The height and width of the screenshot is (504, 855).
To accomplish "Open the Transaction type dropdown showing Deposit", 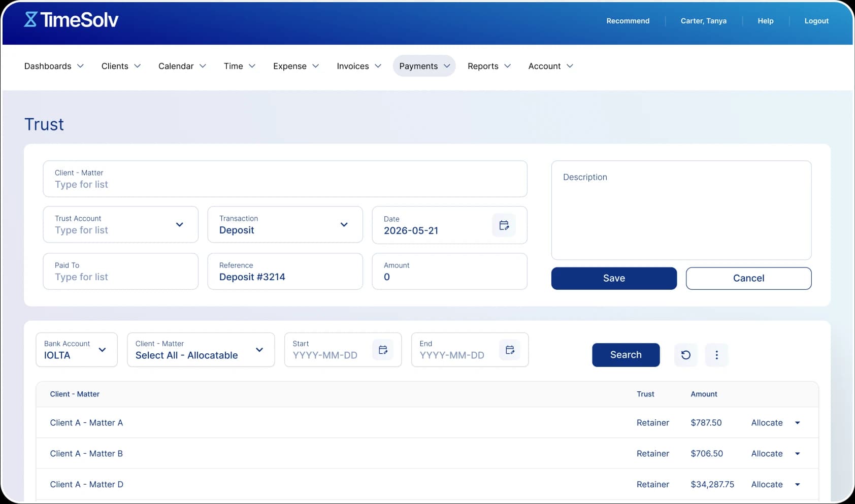I will (x=344, y=224).
